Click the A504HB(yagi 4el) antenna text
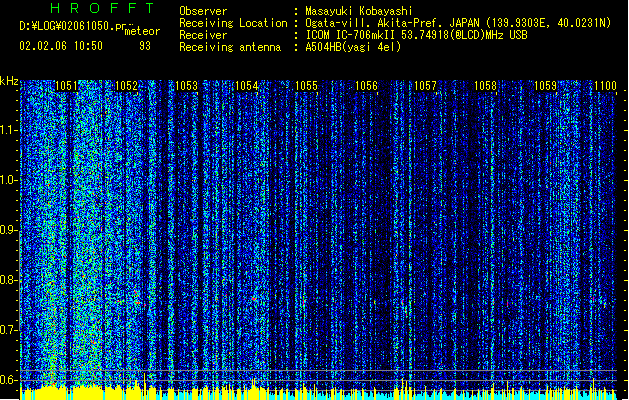The width and height of the screenshot is (629, 400). point(353,47)
